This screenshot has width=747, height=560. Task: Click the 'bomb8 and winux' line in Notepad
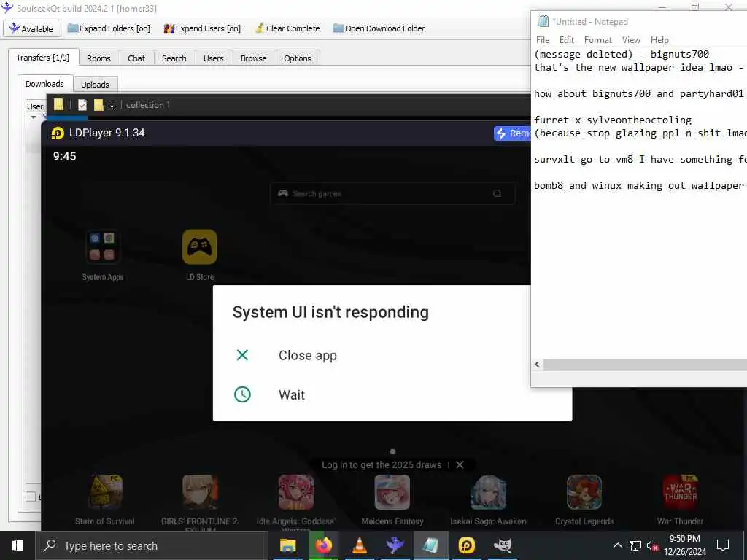pos(638,186)
